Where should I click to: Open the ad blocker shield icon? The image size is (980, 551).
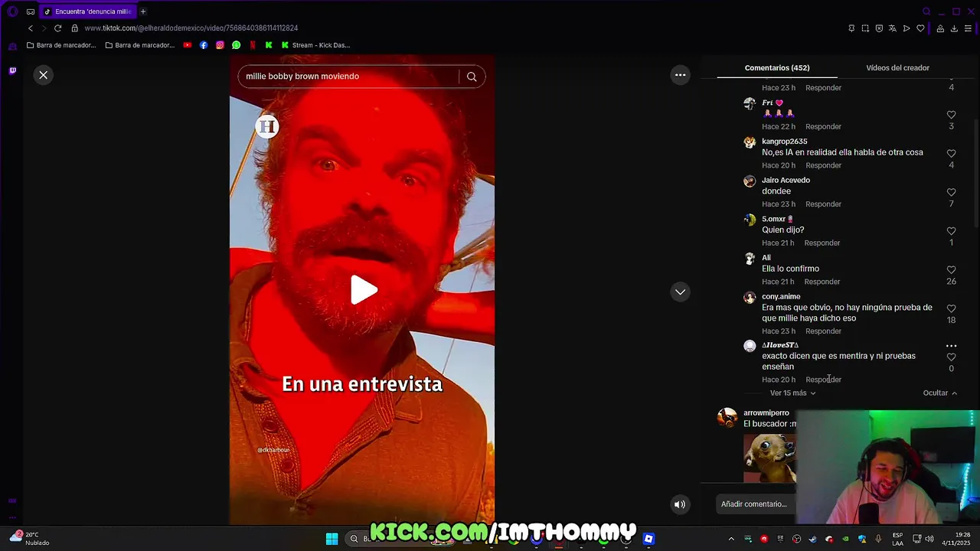click(x=879, y=28)
